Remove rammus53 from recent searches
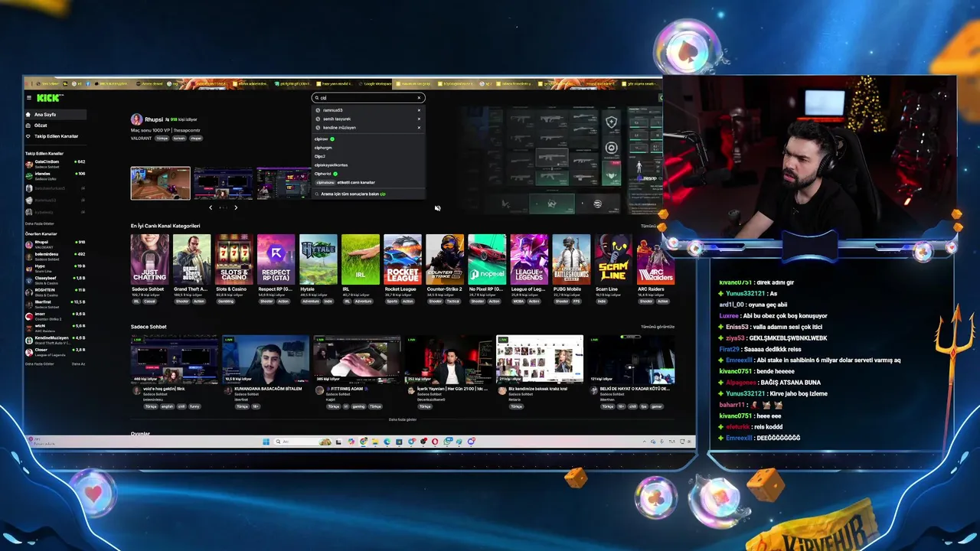980x551 pixels. 419,110
